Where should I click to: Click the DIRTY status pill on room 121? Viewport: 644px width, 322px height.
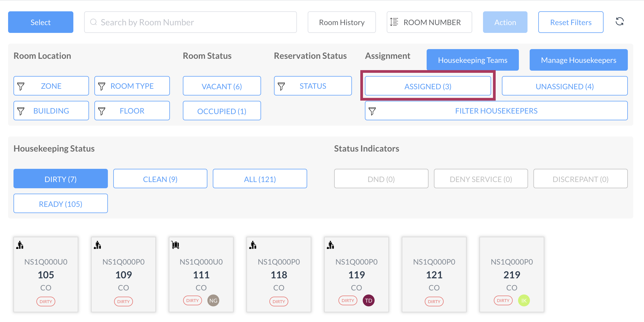pyautogui.click(x=434, y=302)
